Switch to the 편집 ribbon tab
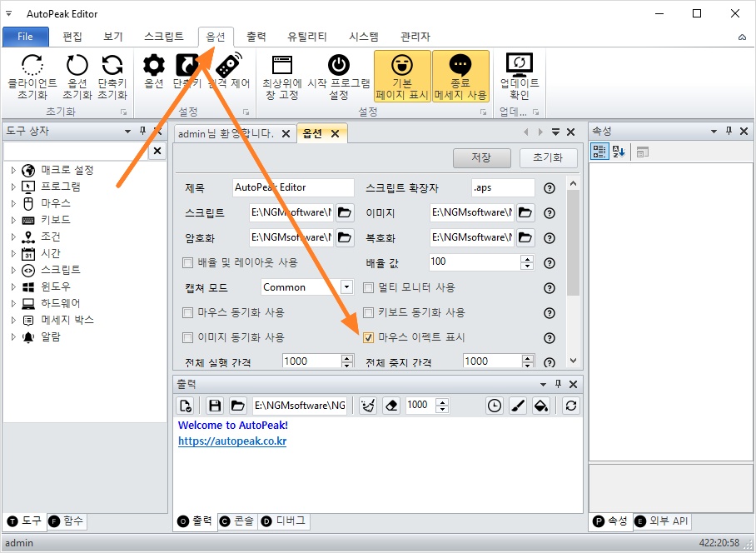Image resolution: width=756 pixels, height=553 pixels. (x=72, y=37)
